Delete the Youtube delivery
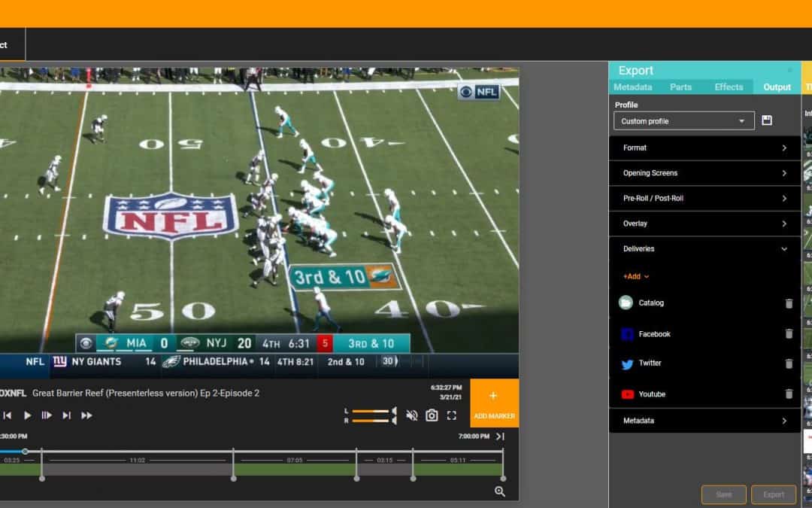Viewport: 812px width, 508px height. coord(789,394)
